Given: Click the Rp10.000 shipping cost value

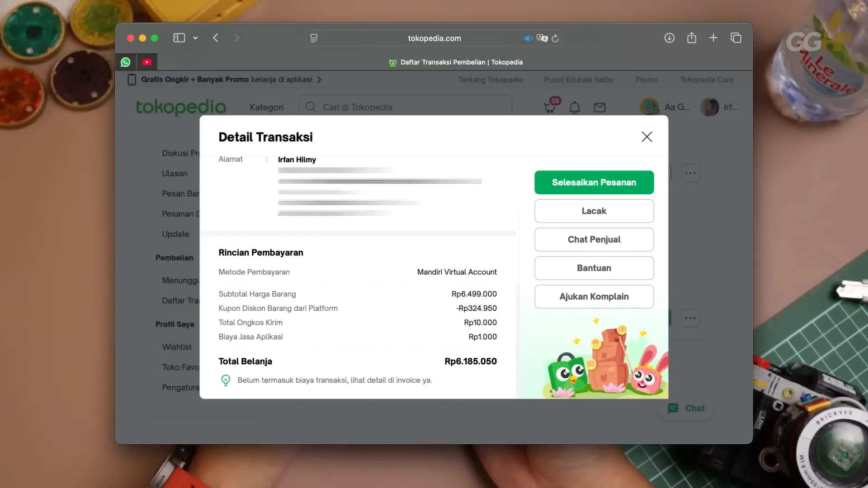Looking at the screenshot, I should click(480, 323).
